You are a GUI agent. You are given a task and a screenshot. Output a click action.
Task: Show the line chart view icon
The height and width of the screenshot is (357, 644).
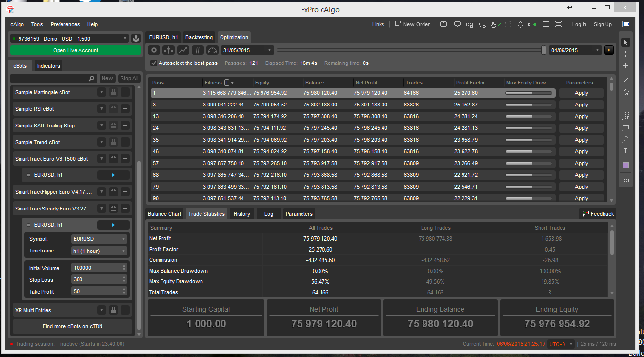click(183, 50)
